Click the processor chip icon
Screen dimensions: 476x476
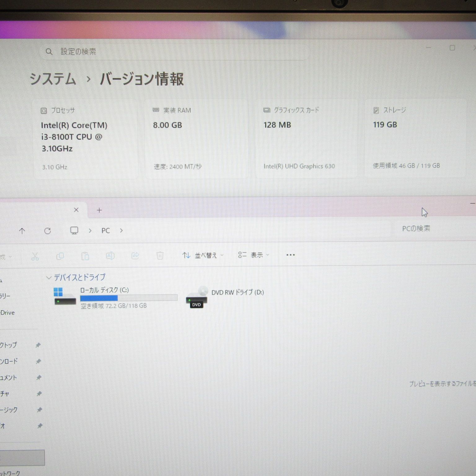(44, 111)
